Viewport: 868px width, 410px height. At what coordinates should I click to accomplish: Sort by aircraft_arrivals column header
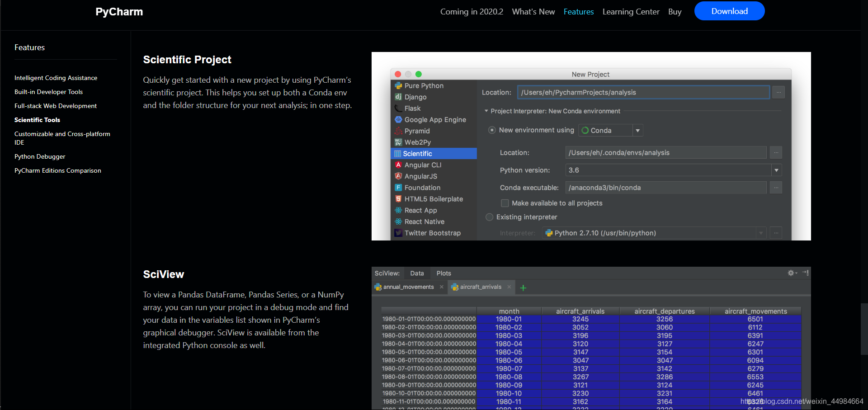point(580,311)
